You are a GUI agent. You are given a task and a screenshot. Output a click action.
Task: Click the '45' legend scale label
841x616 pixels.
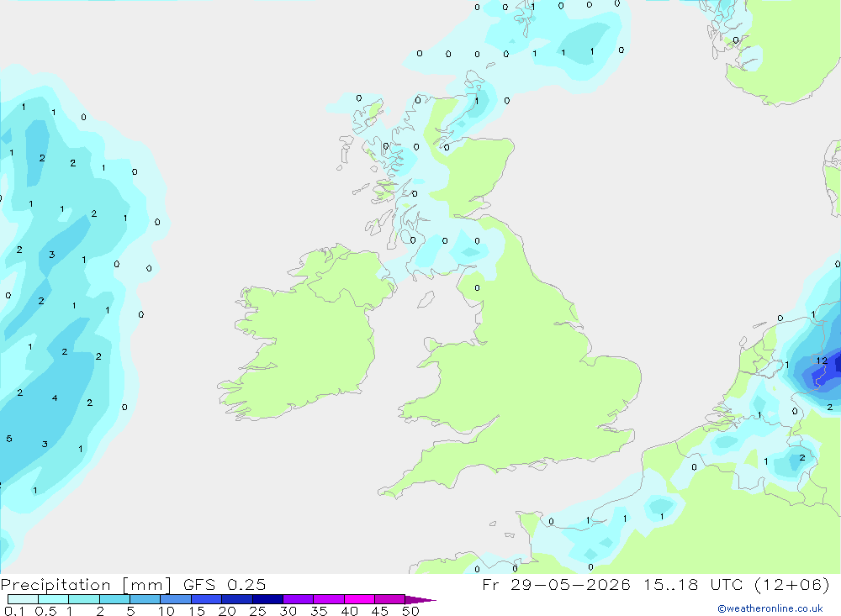point(380,611)
